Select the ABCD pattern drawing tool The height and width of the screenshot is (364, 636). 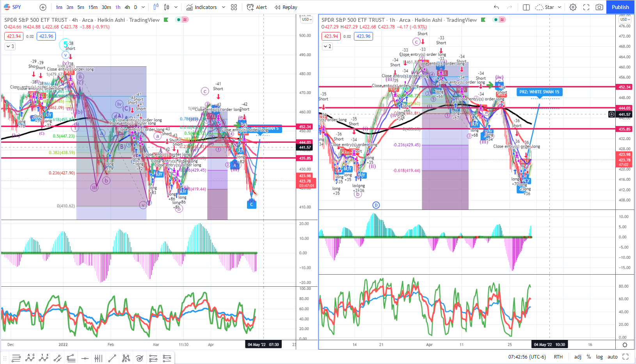[44, 358]
